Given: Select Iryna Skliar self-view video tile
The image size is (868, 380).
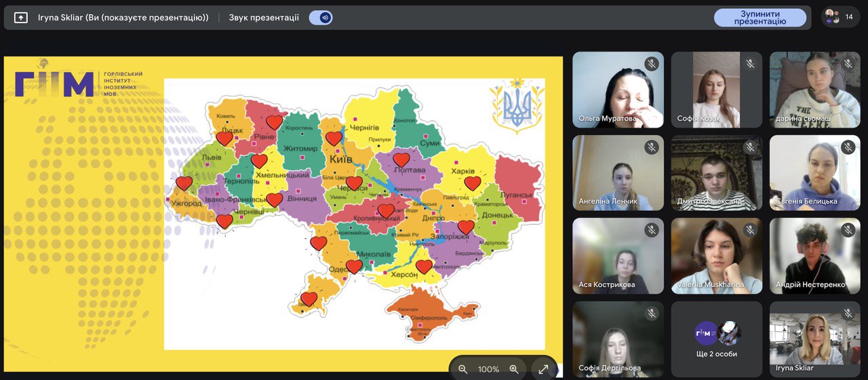Looking at the screenshot, I should pyautogui.click(x=815, y=339).
